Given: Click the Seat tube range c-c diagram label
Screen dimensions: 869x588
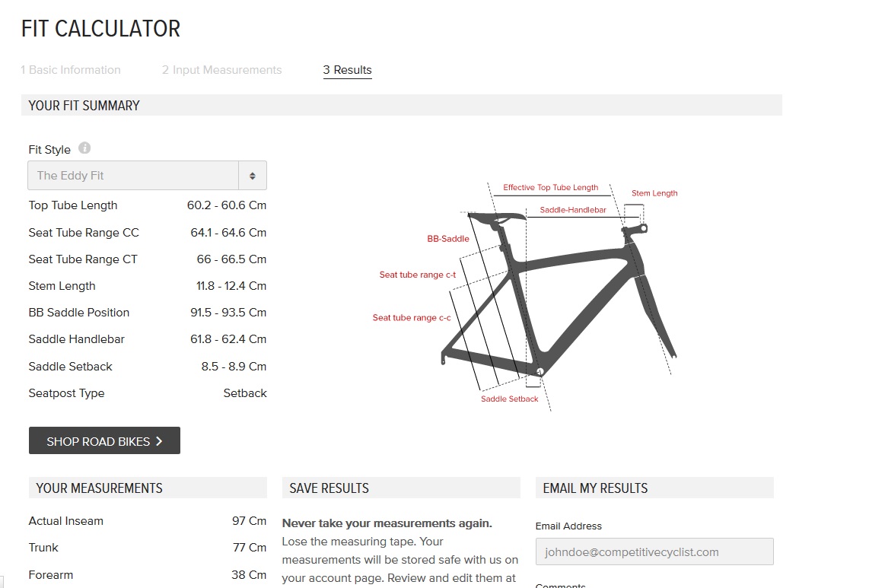Looking at the screenshot, I should (x=412, y=318).
